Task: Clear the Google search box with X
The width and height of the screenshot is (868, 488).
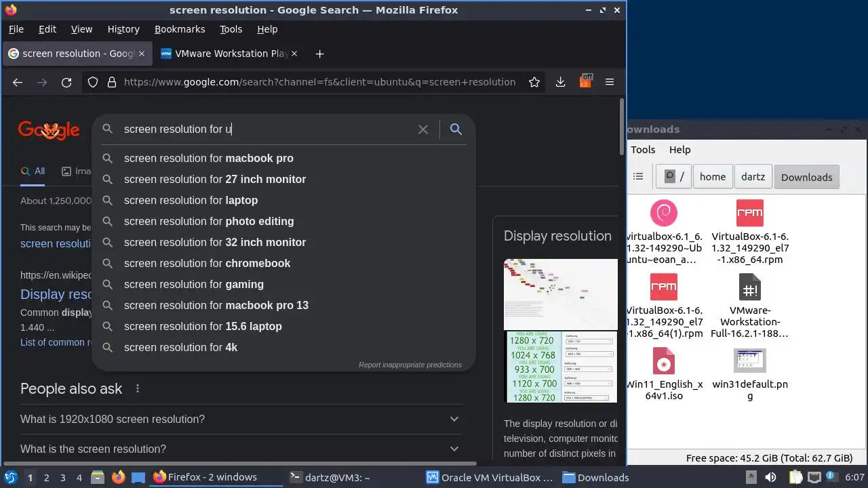Action: [423, 129]
